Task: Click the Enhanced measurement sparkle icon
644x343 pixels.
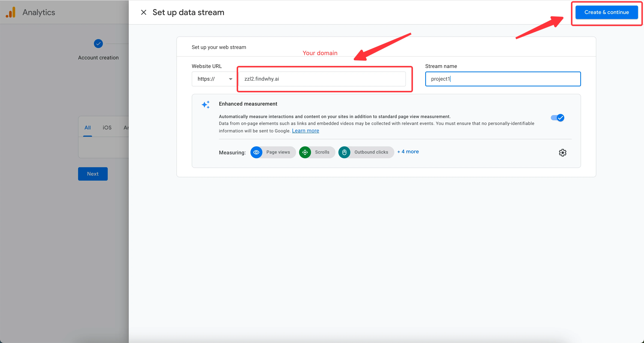Action: click(x=206, y=104)
